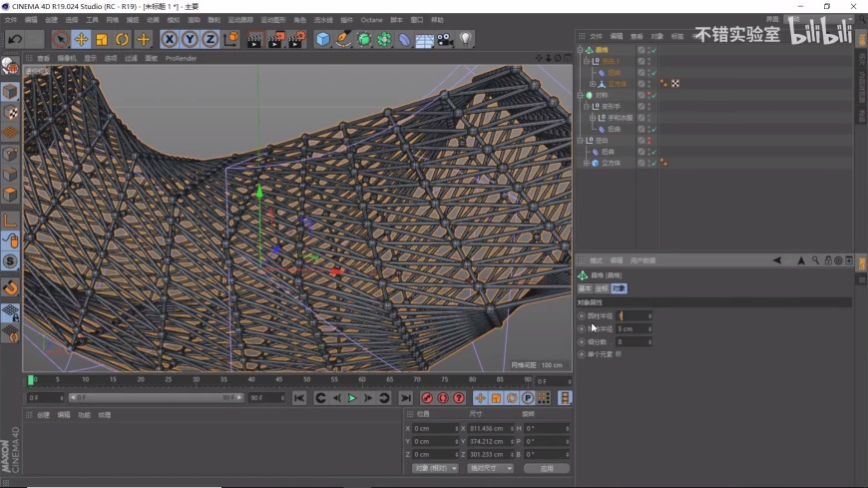Expand the 立方体 node under 空白.1
Screen dimensions: 868x488
(x=594, y=84)
